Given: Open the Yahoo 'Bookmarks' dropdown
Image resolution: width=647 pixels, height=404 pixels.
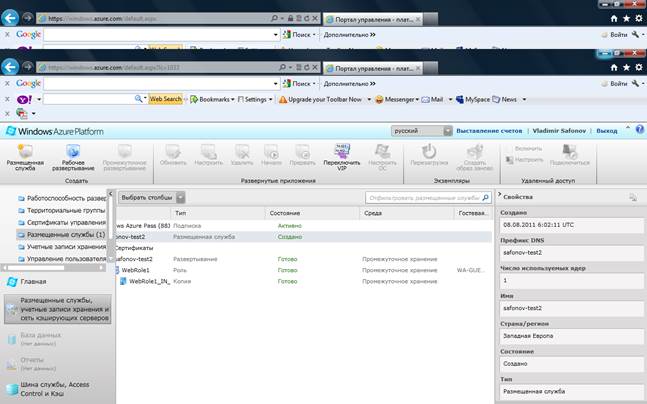Looking at the screenshot, I should [x=212, y=99].
